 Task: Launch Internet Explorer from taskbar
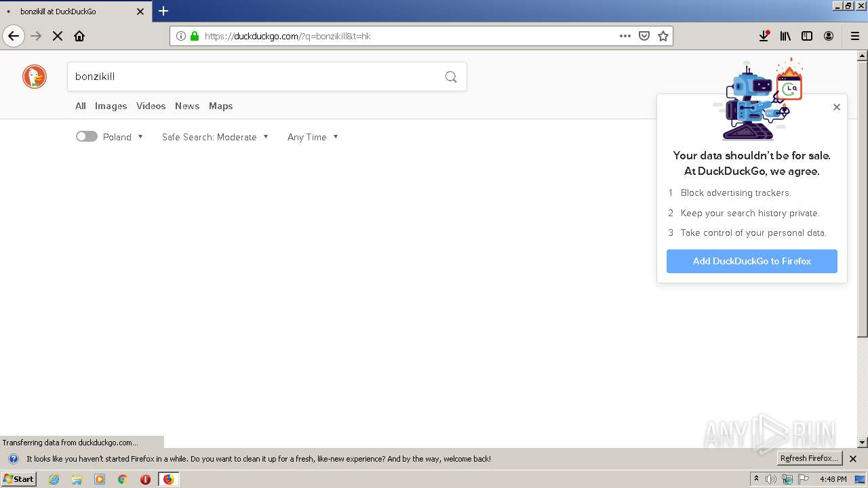coord(54,479)
